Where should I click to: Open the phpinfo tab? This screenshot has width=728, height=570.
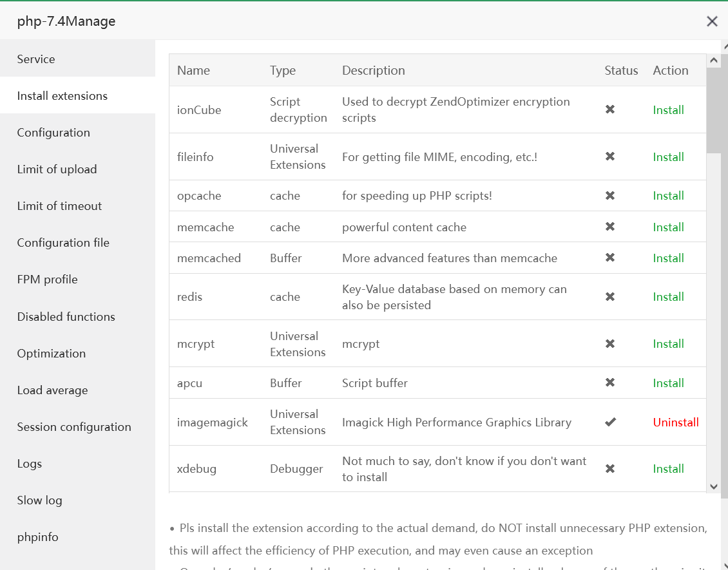click(37, 537)
